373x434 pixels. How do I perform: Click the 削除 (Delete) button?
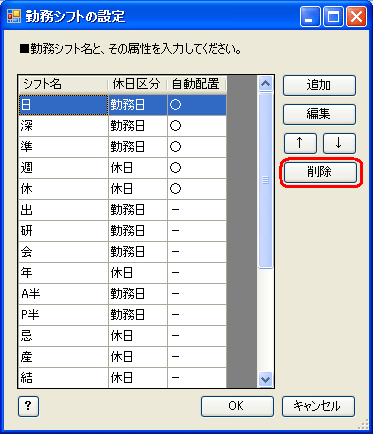[x=320, y=172]
